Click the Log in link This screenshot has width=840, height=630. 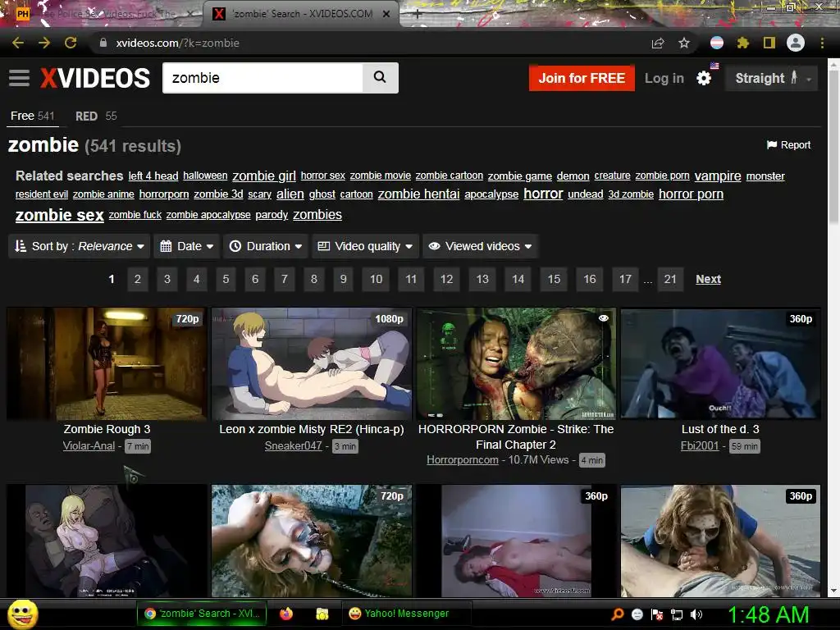[664, 78]
